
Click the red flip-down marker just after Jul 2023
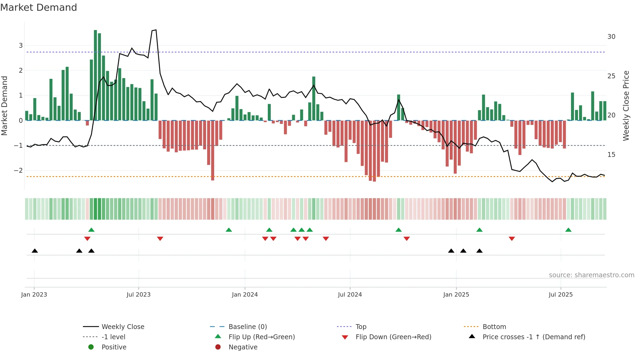160,239
